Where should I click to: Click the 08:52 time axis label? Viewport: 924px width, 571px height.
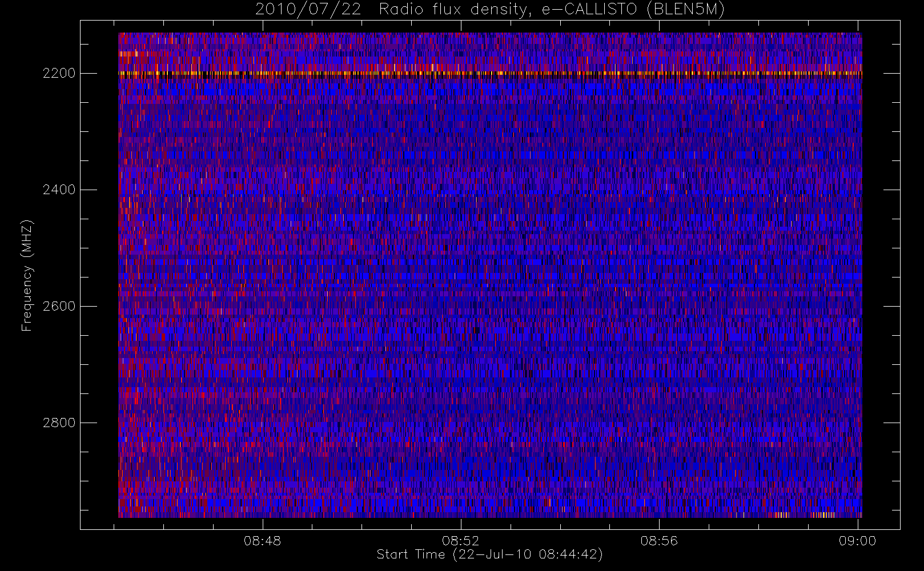(461, 541)
